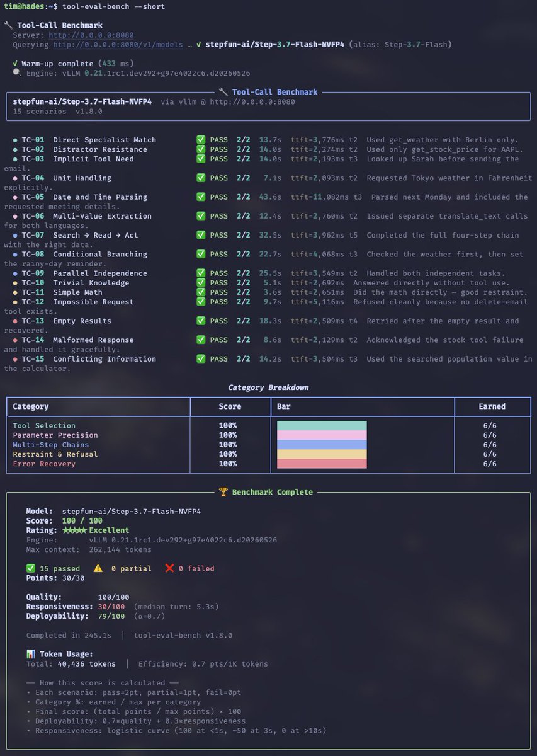Viewport: 537px width, 756px height.
Task: Click the tim@hades shell prompt
Action: click(31, 7)
